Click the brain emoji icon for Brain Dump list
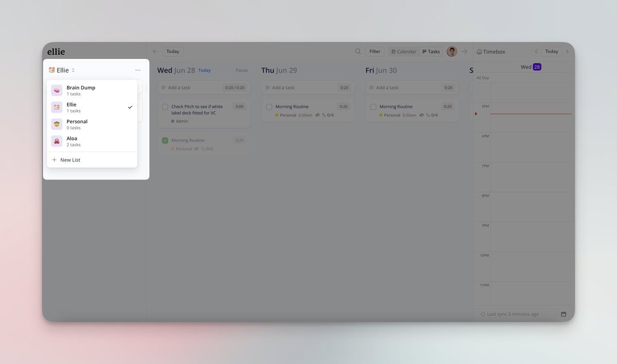The height and width of the screenshot is (364, 617). click(x=57, y=90)
